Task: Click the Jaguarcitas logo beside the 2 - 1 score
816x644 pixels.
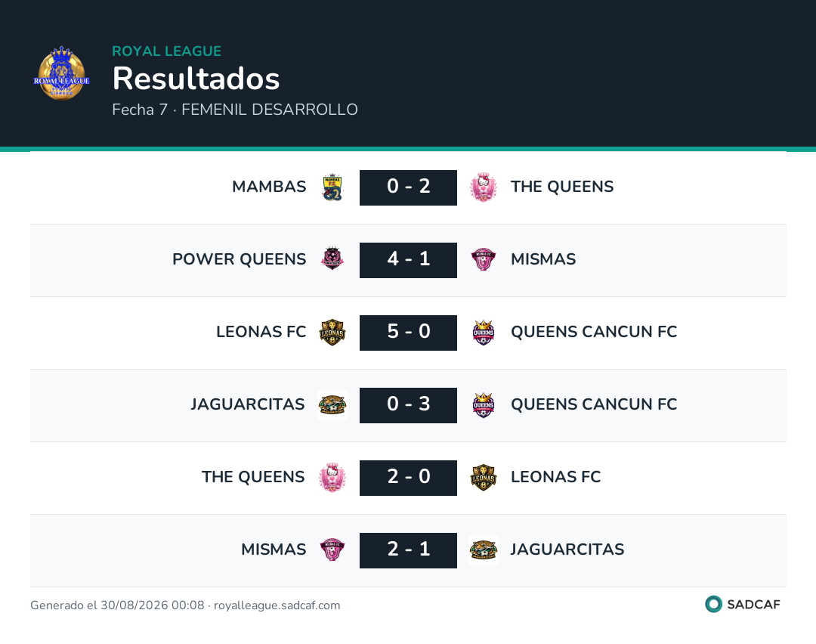Action: 484,550
